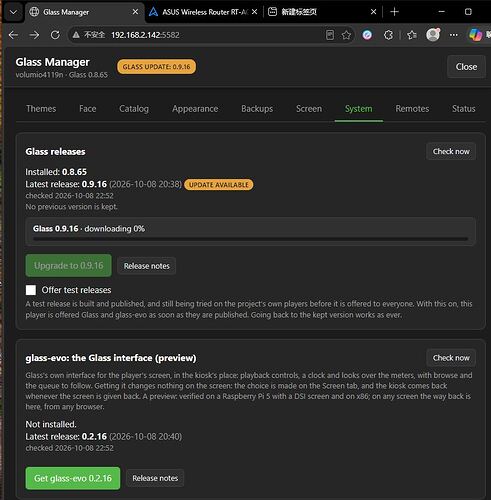The width and height of the screenshot is (491, 500).
Task: Open the browser extensions puzzle icon
Action: 388,35
